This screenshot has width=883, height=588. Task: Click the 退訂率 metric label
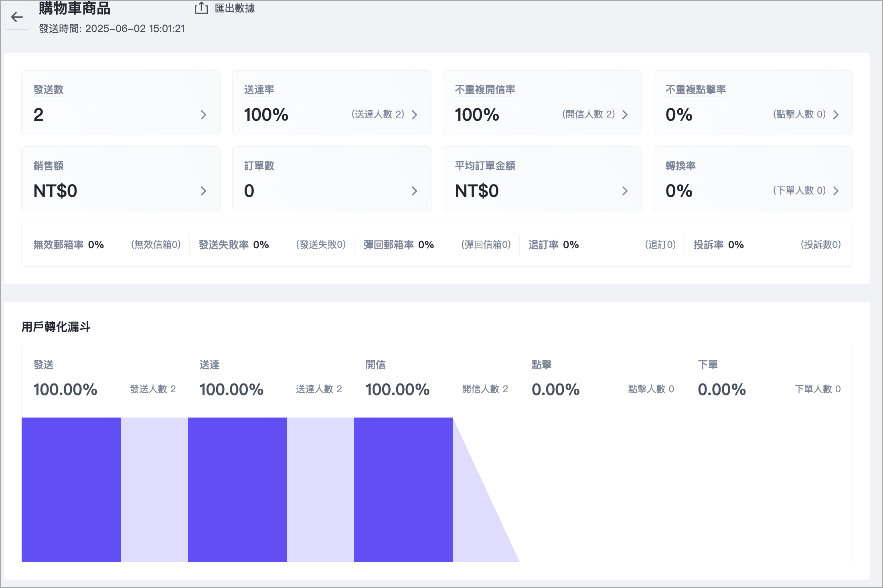543,245
